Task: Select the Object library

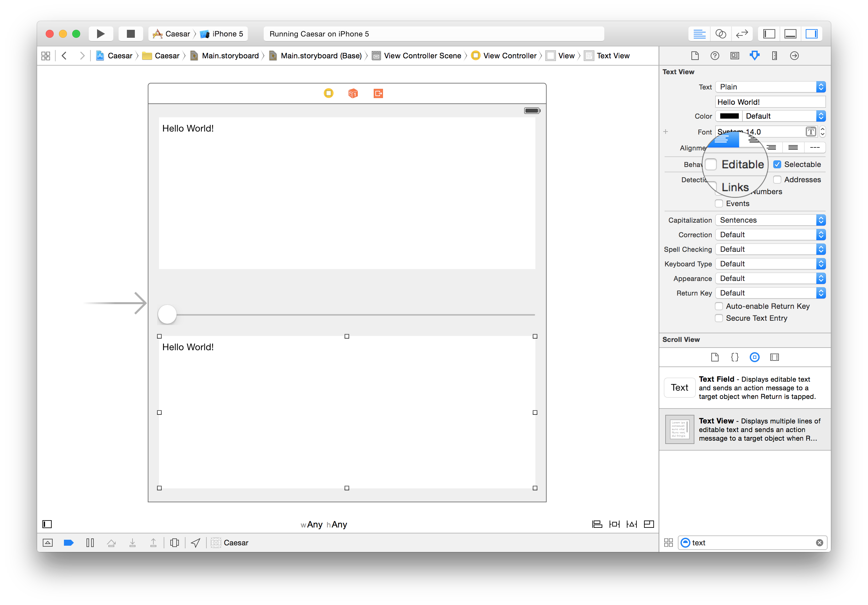Action: 755,357
